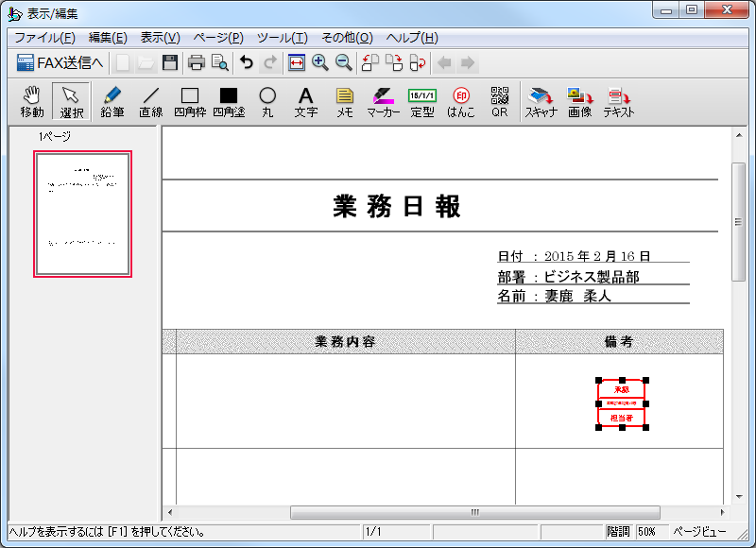Minimize the 表示/編集 window
The image size is (756, 548).
pyautogui.click(x=666, y=9)
